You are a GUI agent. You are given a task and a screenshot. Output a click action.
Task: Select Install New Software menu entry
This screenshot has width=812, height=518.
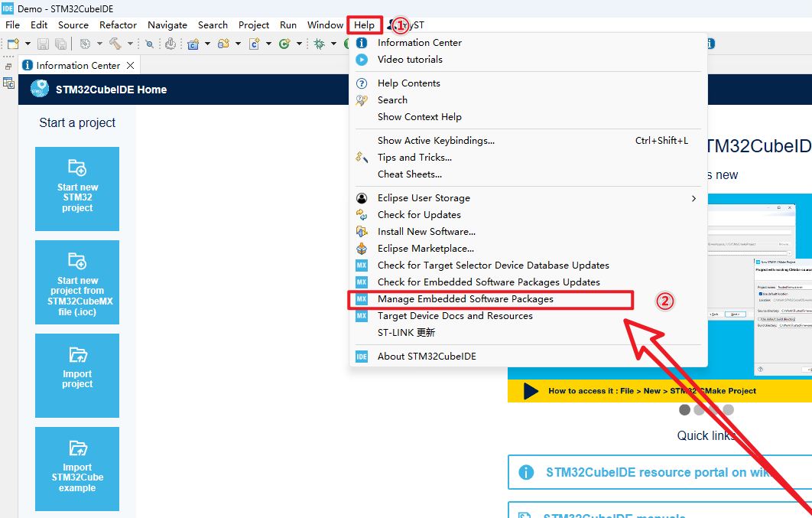(x=528, y=232)
